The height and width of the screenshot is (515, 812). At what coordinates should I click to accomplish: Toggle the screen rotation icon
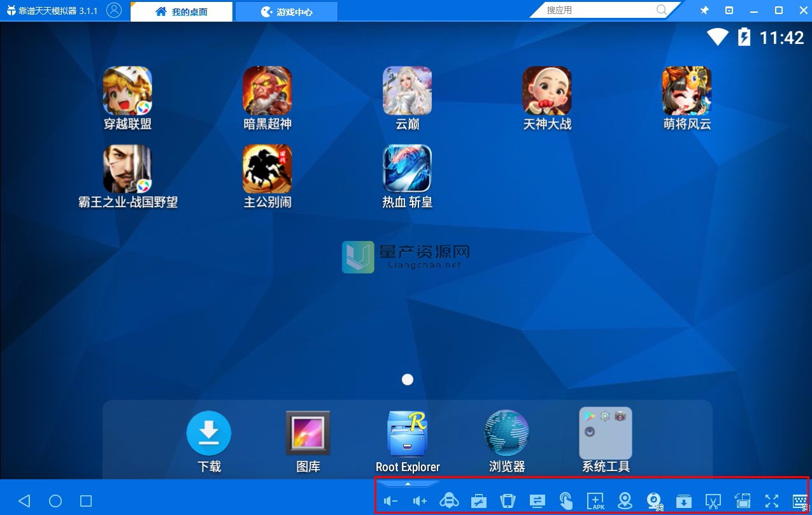click(743, 501)
